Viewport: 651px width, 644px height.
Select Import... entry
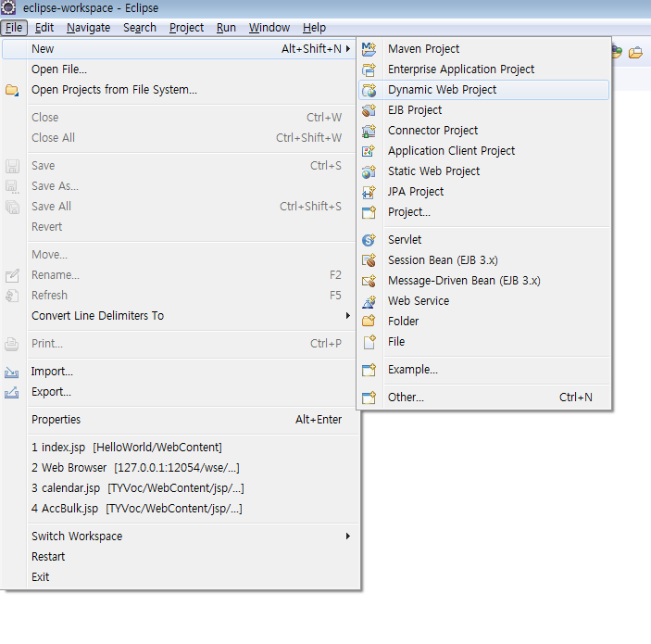(179, 372)
